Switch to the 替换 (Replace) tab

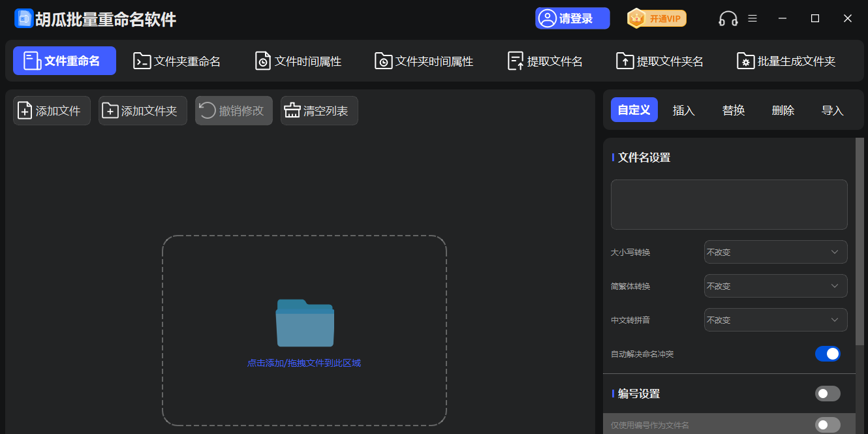[x=734, y=110]
